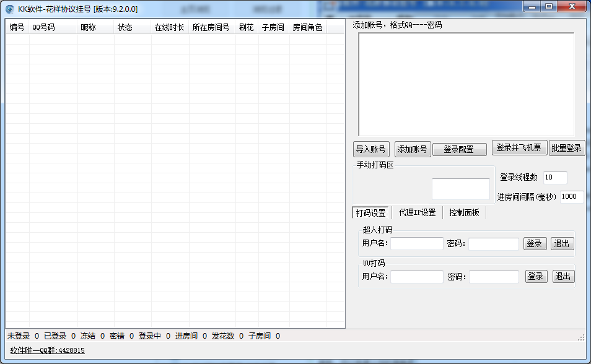Open the 代理IP设置 tab

click(x=417, y=212)
